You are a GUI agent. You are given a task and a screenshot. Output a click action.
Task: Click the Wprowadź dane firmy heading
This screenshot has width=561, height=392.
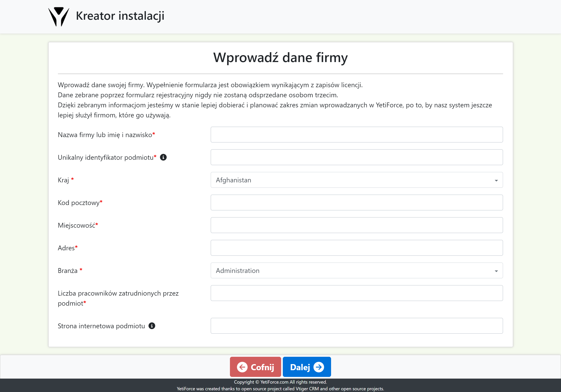[280, 58]
